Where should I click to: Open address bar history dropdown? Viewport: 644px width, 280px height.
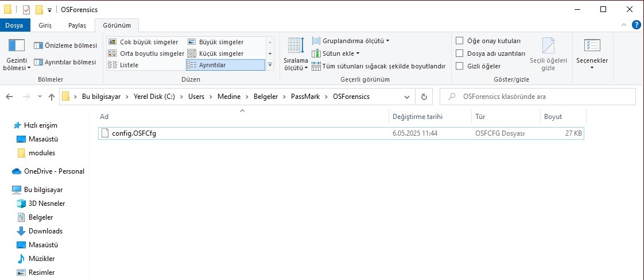(406, 97)
